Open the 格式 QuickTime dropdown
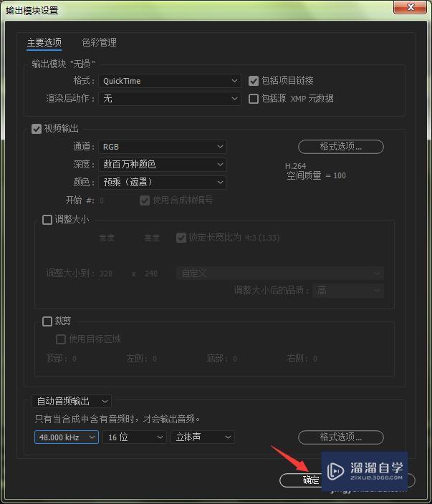 tap(170, 81)
